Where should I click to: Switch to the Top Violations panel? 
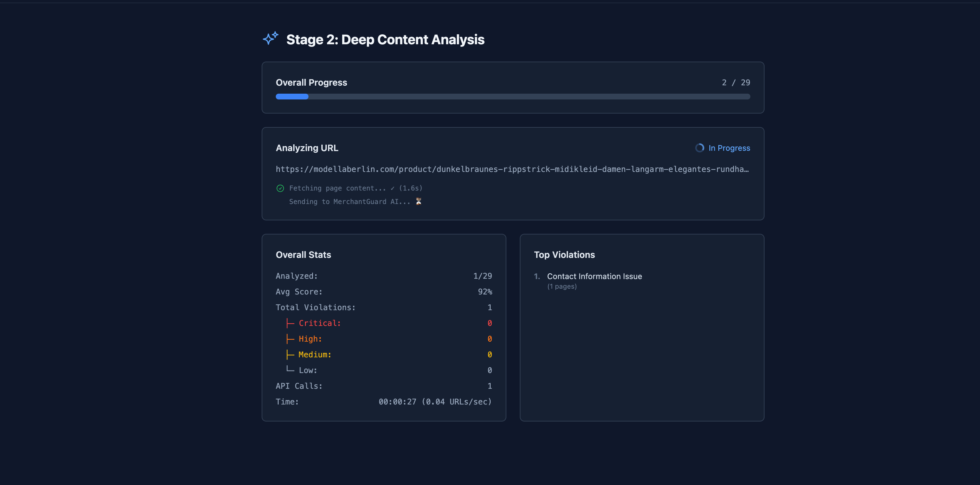click(x=565, y=254)
